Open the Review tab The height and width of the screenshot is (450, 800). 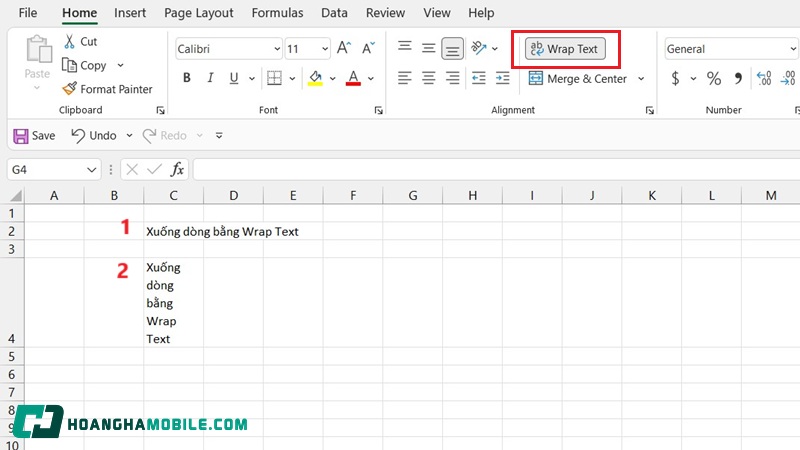(x=385, y=13)
